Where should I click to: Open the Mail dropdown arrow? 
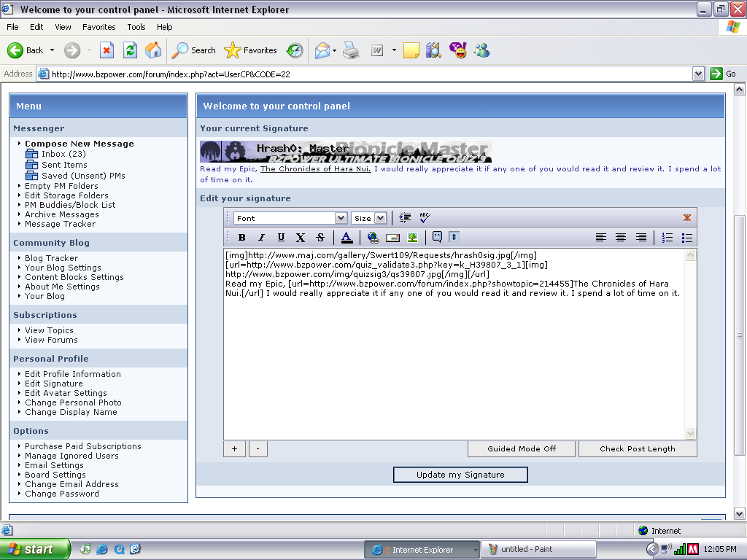[334, 50]
